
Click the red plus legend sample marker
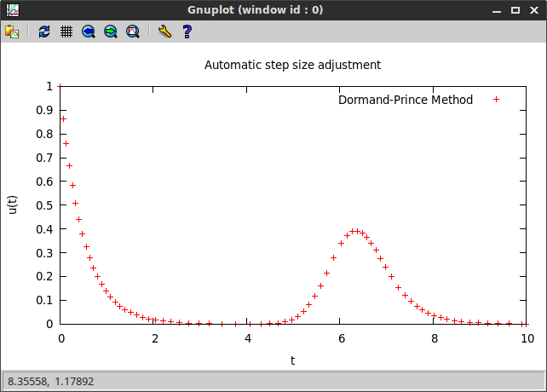496,100
